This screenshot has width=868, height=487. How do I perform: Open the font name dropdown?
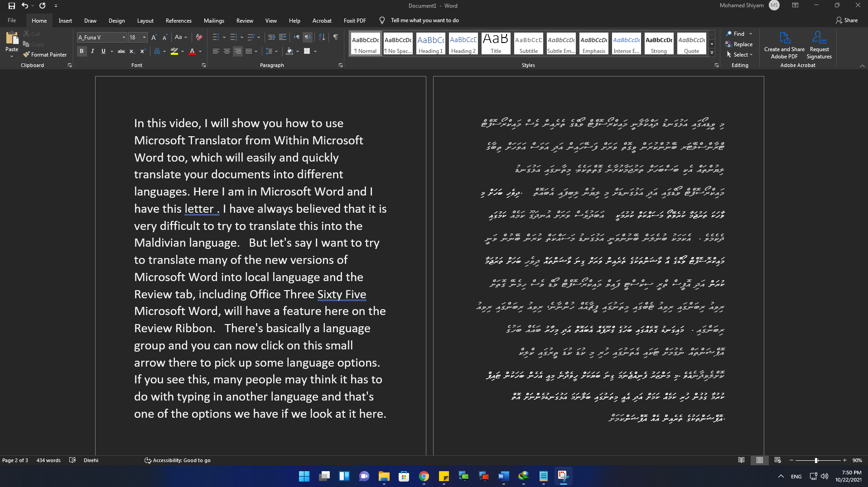click(x=124, y=38)
